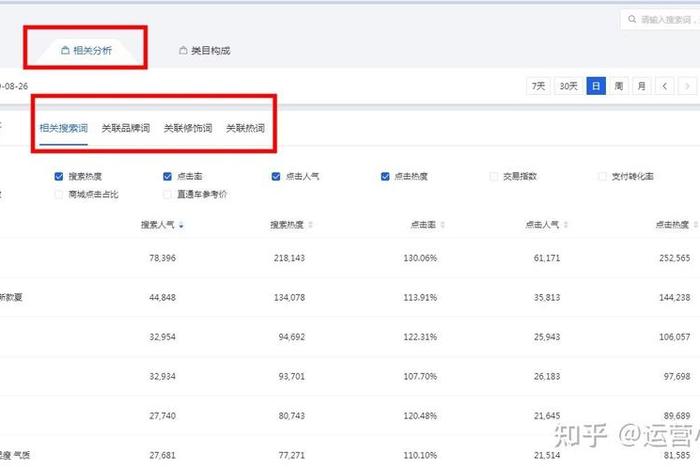Click the 94,692 table cell
This screenshot has height=470, width=700.
coord(292,337)
